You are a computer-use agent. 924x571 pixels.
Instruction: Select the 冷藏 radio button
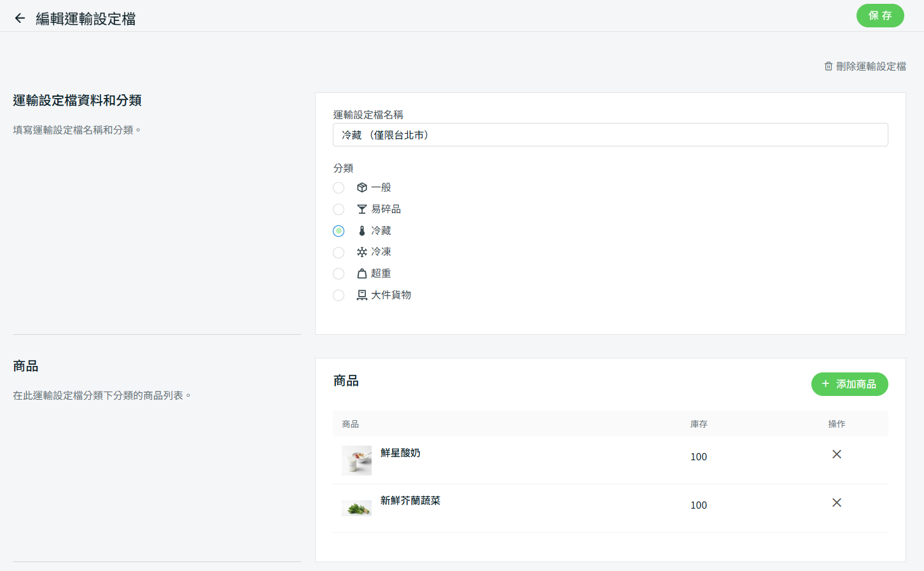click(x=339, y=231)
